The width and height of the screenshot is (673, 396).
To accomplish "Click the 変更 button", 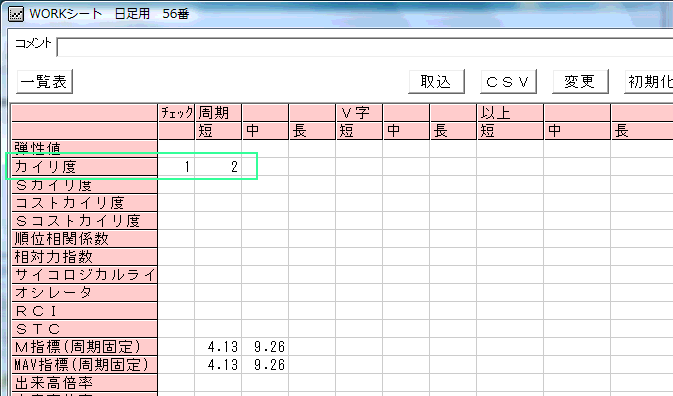I will pyautogui.click(x=580, y=82).
